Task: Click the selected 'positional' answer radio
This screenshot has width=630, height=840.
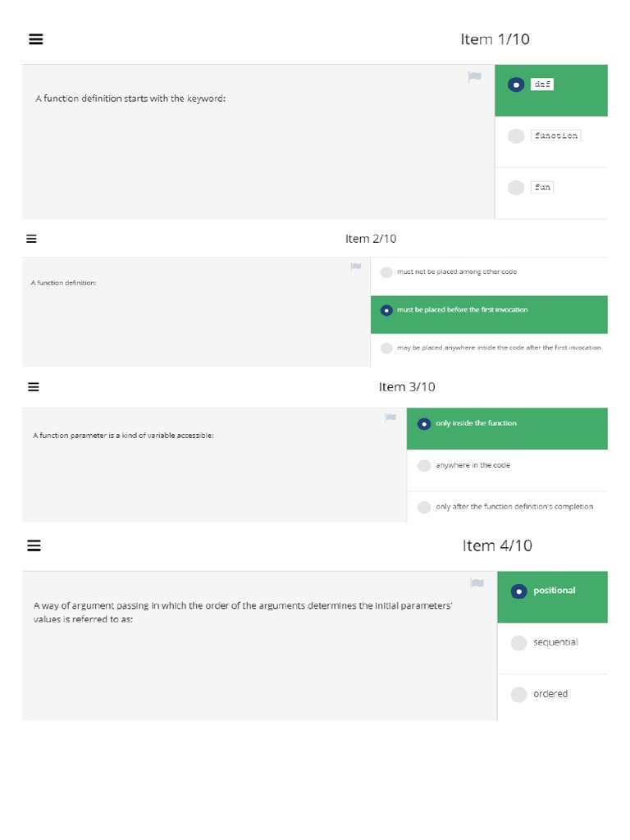Action: coord(518,591)
